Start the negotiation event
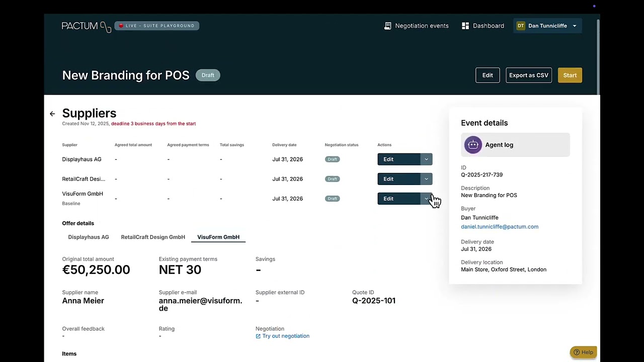Image resolution: width=644 pixels, height=362 pixels. (570, 75)
